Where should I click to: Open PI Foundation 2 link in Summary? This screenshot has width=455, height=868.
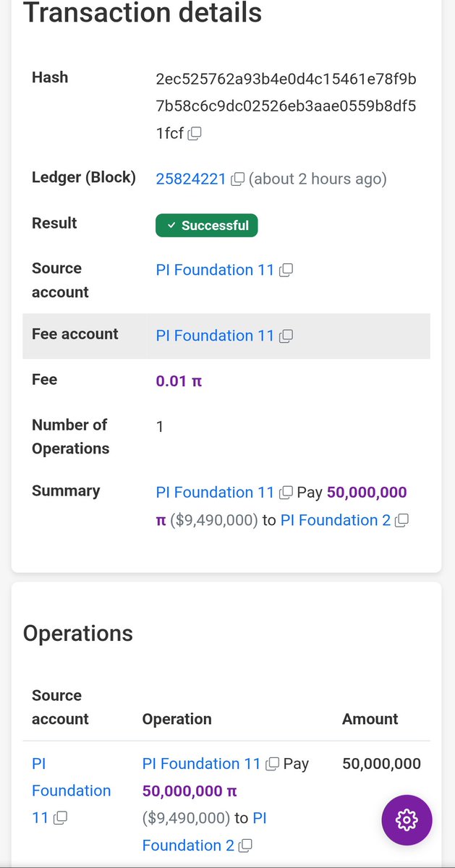(336, 520)
